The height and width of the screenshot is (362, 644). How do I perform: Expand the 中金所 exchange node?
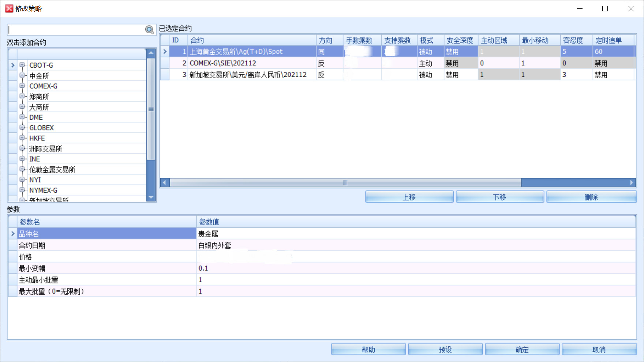pos(23,75)
